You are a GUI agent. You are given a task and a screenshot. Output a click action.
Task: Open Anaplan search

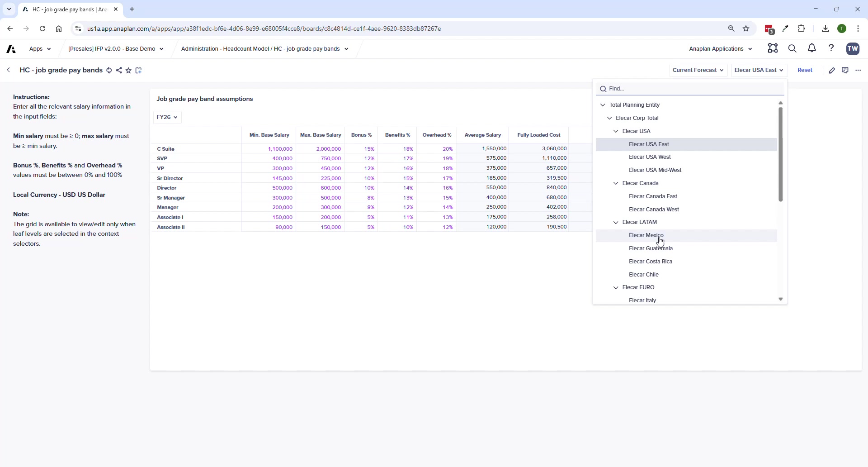coord(793,48)
